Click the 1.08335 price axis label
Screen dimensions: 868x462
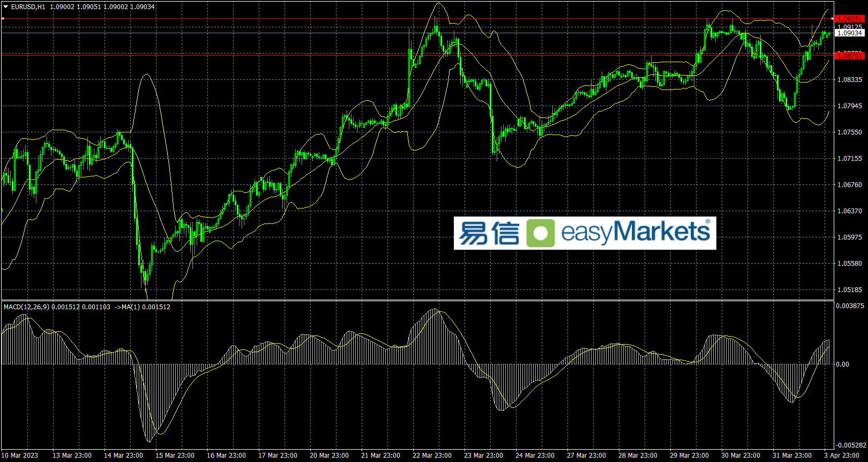850,80
